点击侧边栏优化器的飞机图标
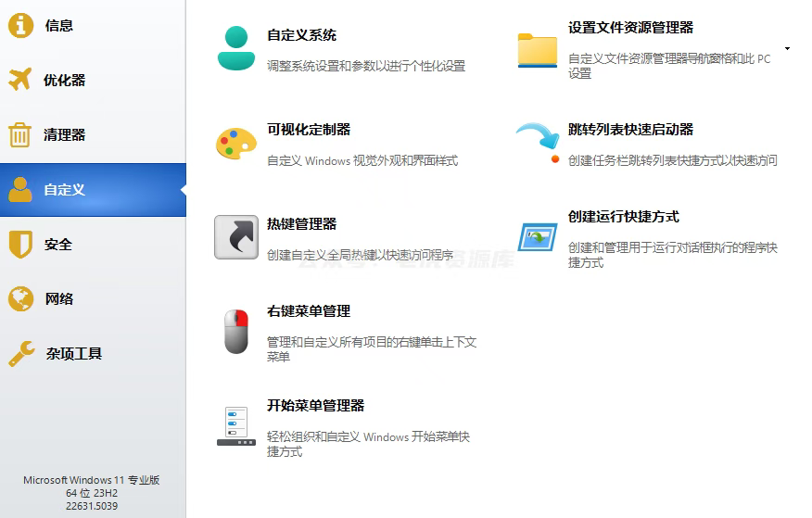The image size is (812, 518). pyautogui.click(x=20, y=80)
